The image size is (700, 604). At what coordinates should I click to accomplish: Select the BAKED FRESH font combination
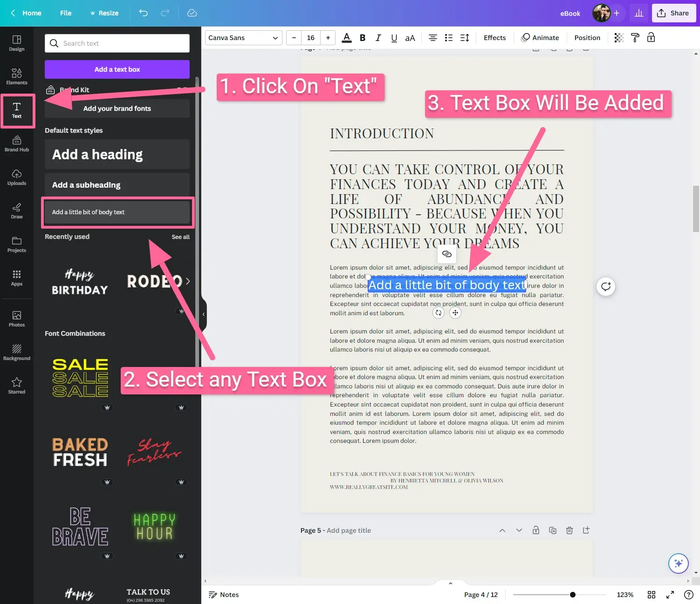80,452
